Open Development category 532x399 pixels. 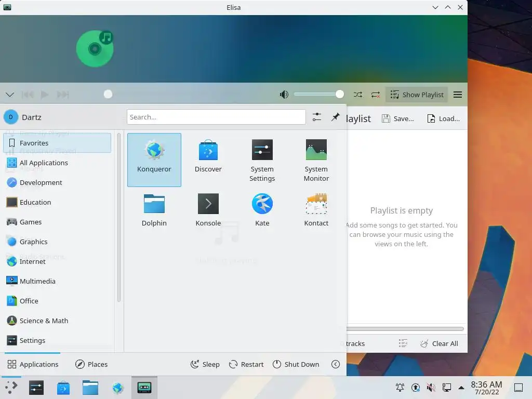tap(57, 182)
